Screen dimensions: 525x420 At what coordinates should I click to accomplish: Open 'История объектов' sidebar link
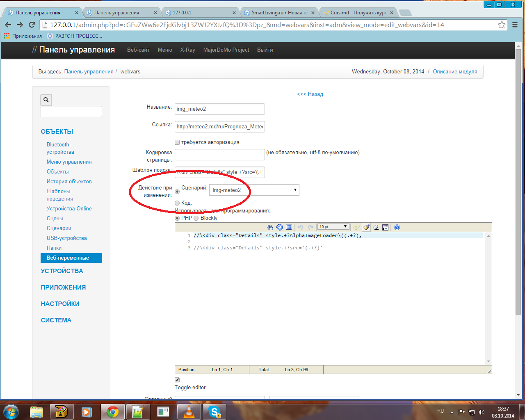(69, 182)
